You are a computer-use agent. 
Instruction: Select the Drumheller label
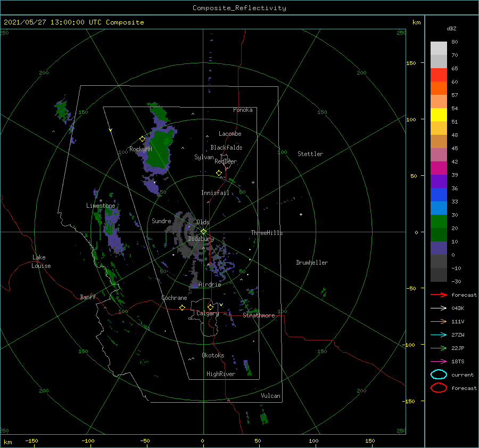pos(312,263)
